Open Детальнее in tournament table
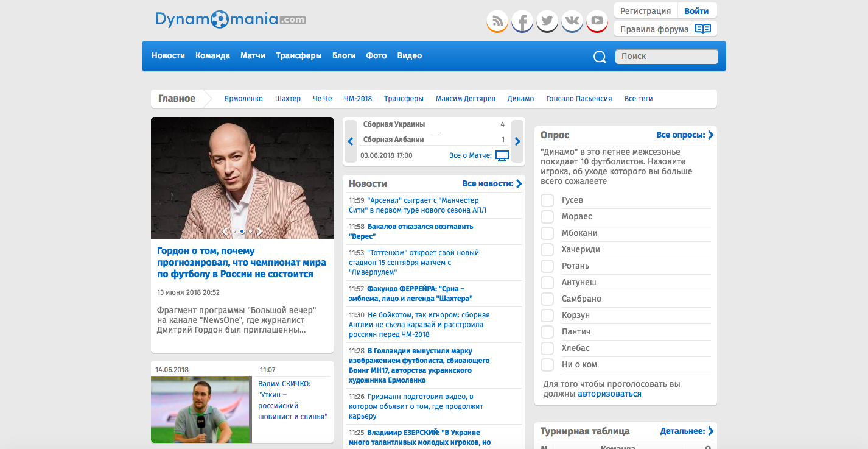The image size is (868, 449). 687,431
